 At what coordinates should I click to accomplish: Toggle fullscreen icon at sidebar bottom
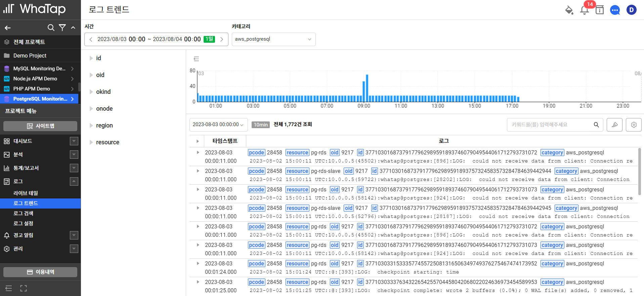24,288
